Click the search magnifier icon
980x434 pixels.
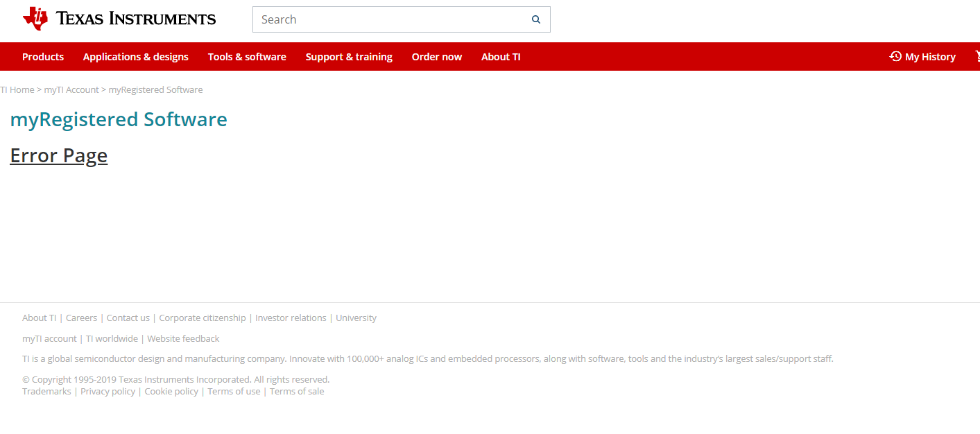[x=536, y=19]
